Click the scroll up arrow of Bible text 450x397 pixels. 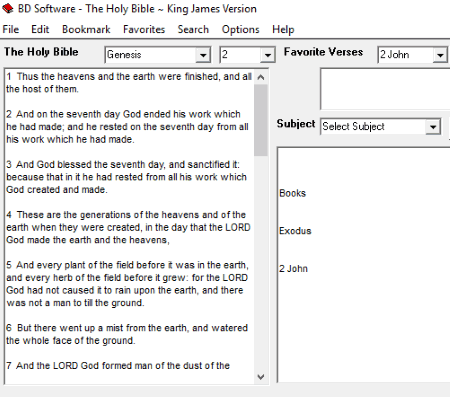coord(261,77)
